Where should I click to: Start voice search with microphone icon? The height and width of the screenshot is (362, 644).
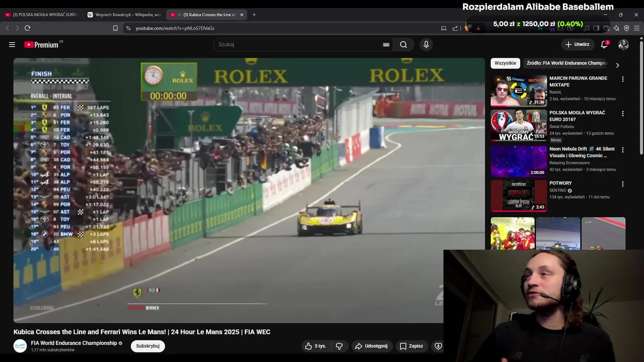point(426,44)
